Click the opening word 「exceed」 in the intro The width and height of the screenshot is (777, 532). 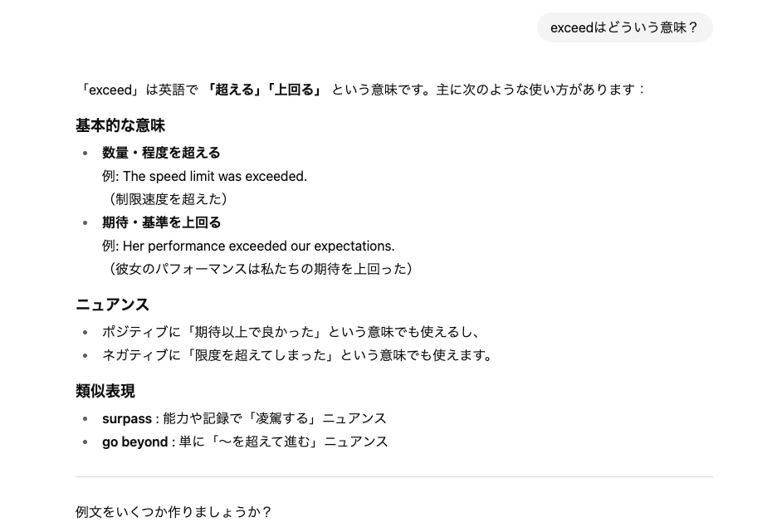pos(110,90)
